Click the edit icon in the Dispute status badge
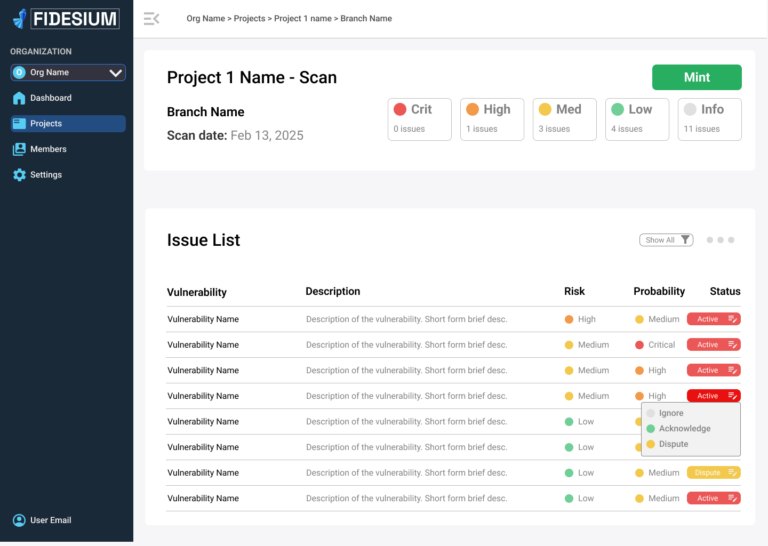Screen dimensions: 768x546 732,473
